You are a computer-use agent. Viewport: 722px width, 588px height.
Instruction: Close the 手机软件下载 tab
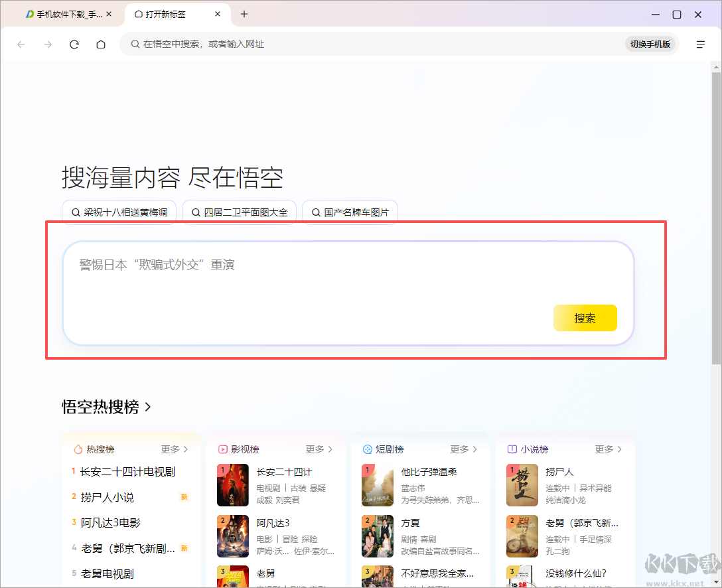click(109, 15)
